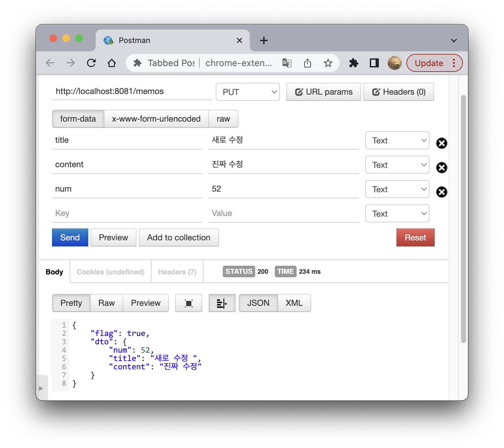Click the browser forward arrow

71,63
